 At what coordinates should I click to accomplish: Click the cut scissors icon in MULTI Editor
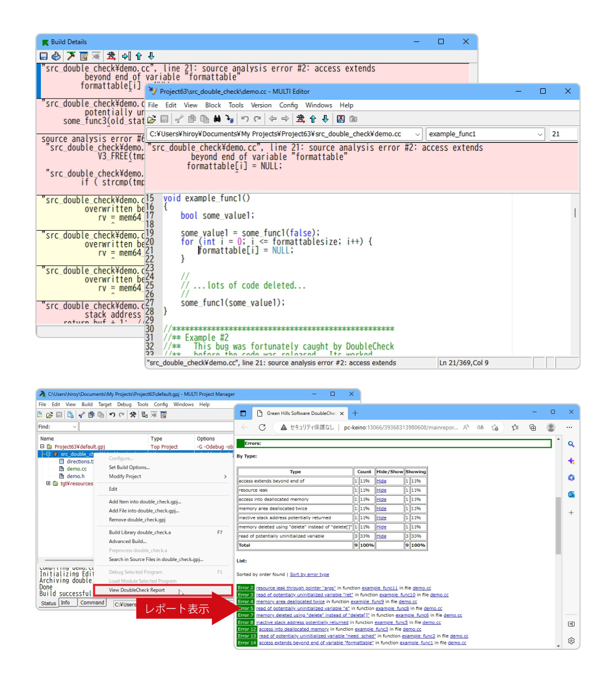179,119
